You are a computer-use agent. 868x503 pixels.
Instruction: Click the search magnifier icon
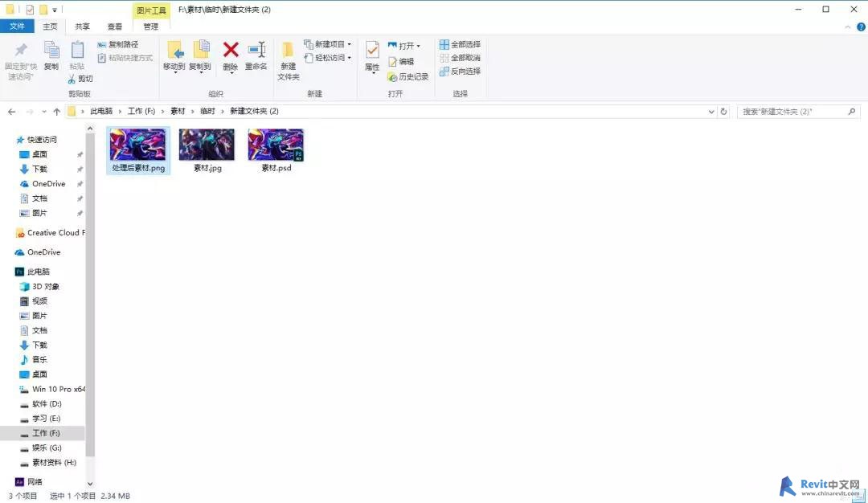pos(851,111)
